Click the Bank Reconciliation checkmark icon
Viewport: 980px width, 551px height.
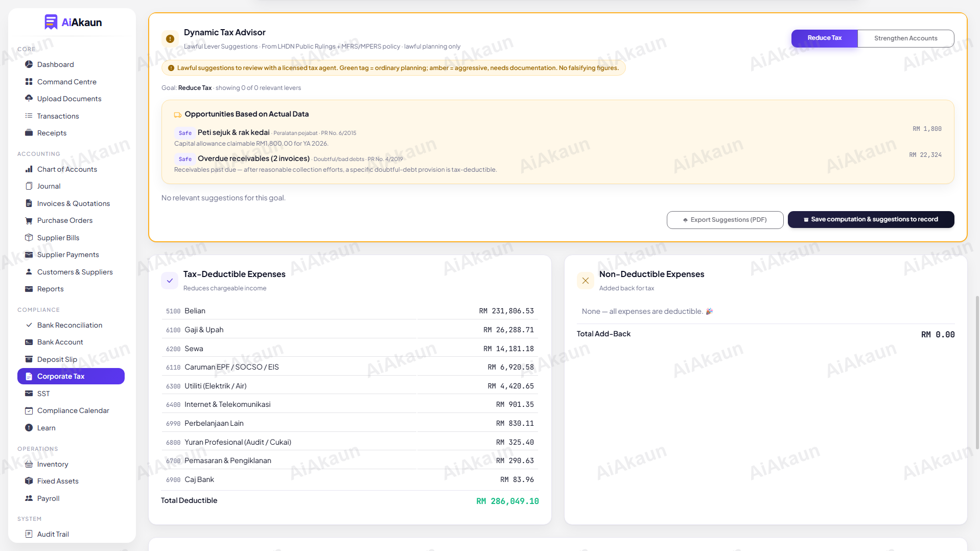tap(29, 325)
